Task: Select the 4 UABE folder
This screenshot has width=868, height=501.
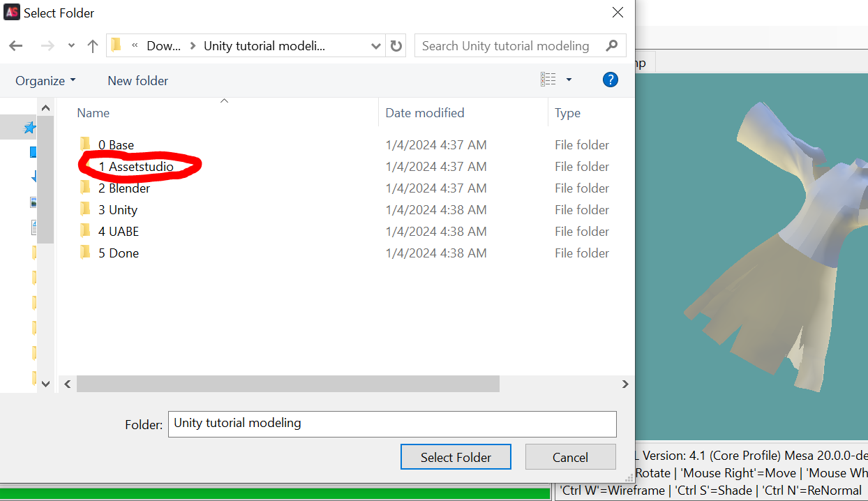Action: click(x=118, y=232)
